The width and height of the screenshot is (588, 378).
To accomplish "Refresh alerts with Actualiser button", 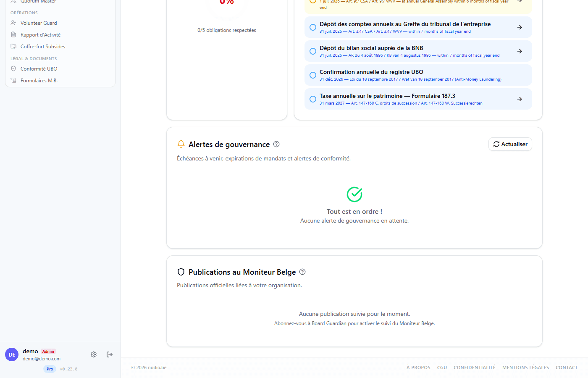I will point(510,144).
